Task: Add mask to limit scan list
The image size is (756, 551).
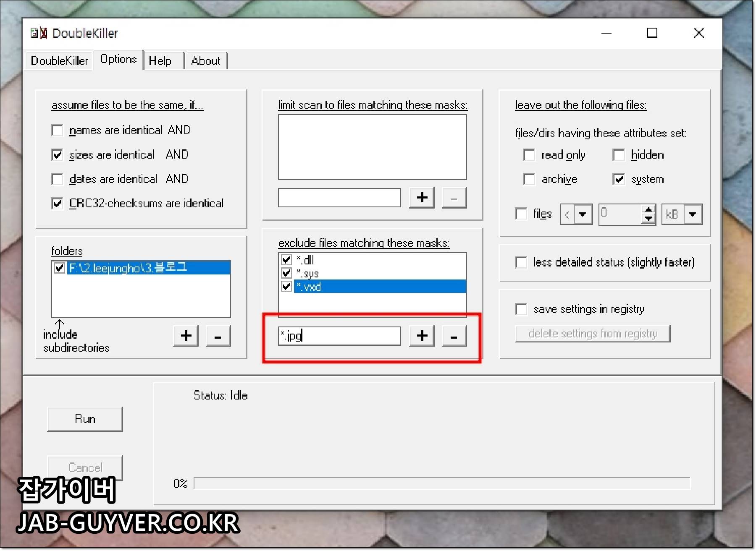Action: point(422,198)
